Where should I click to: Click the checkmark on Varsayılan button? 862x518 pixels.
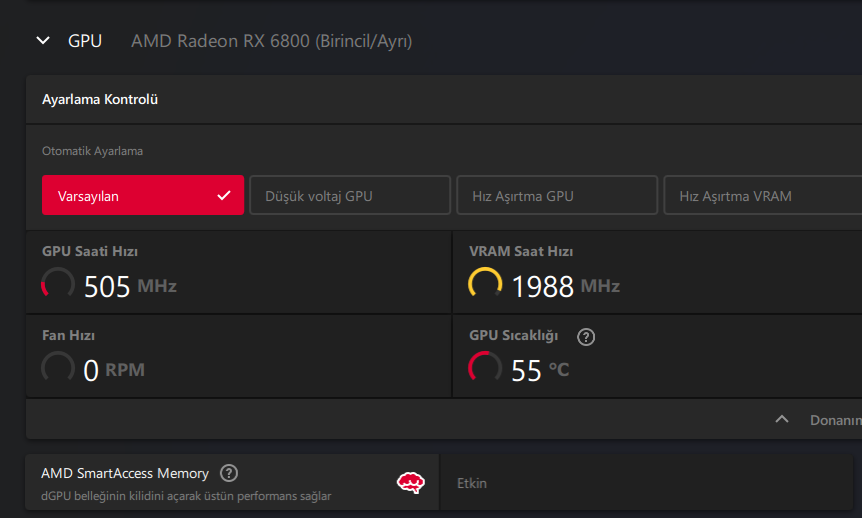[224, 195]
